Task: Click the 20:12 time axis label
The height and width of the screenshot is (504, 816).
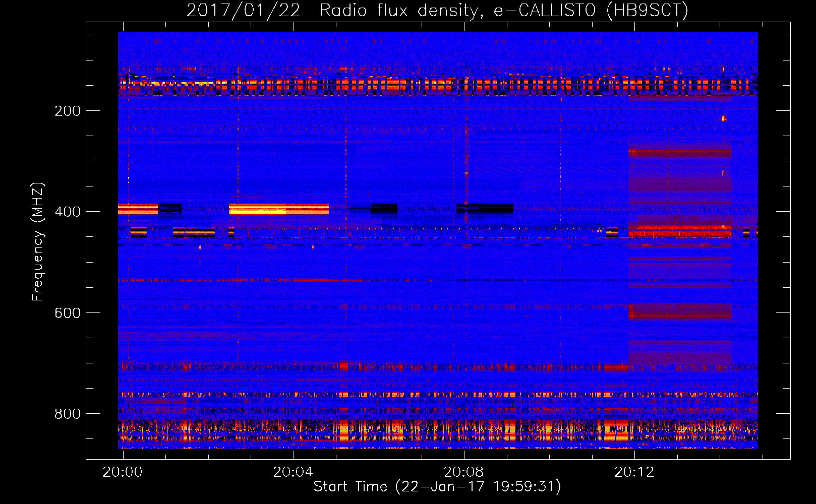Action: 634,472
